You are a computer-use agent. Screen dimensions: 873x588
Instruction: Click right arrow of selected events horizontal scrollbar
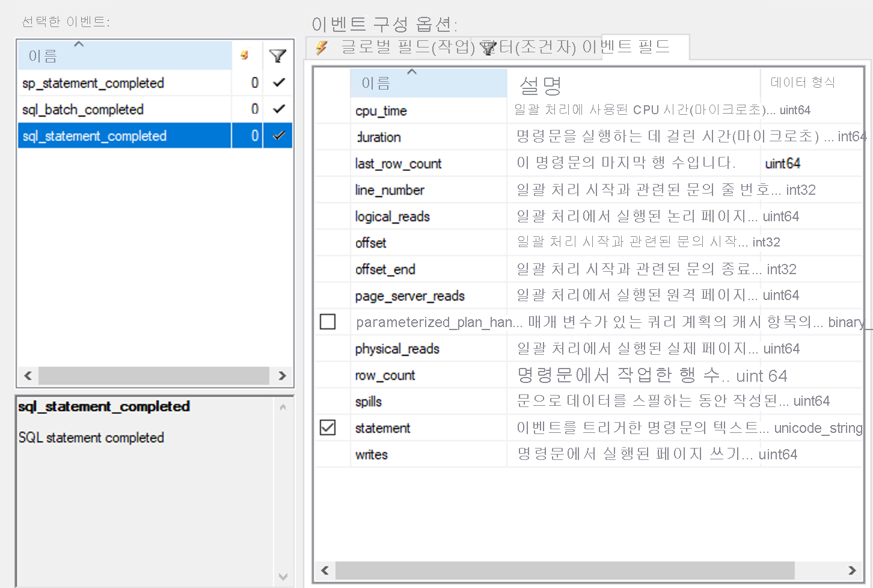coord(282,376)
